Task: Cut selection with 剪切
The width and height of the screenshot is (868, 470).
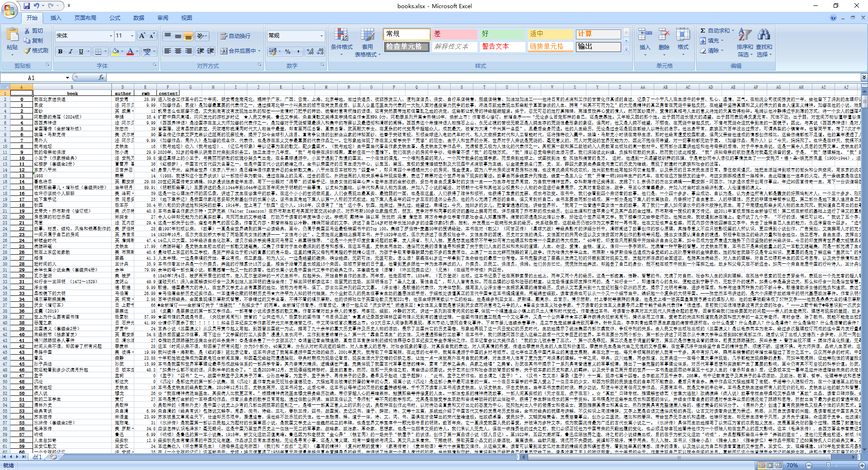Action: tap(34, 30)
